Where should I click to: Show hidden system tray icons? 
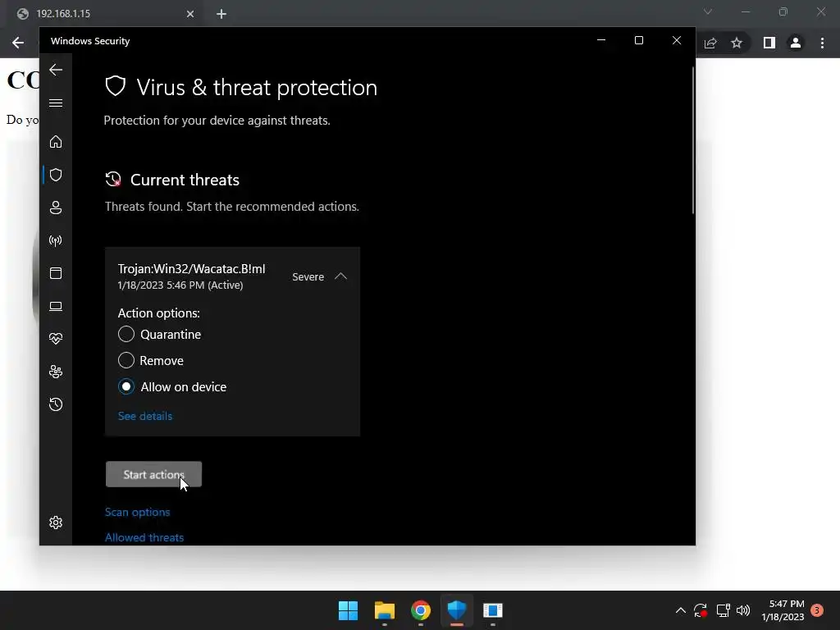point(680,610)
